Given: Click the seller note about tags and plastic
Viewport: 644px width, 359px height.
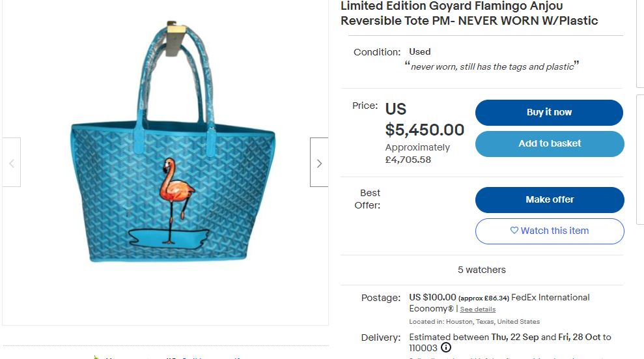Looking at the screenshot, I should (492, 66).
